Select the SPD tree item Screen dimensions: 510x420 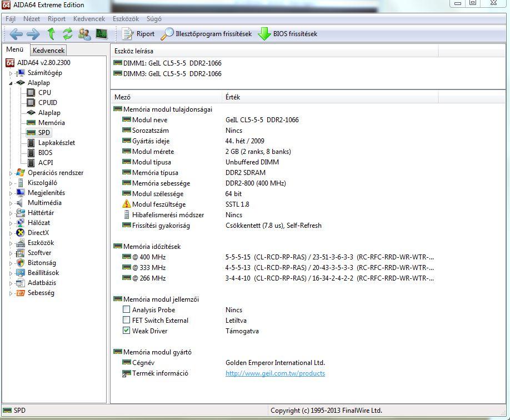tap(44, 133)
